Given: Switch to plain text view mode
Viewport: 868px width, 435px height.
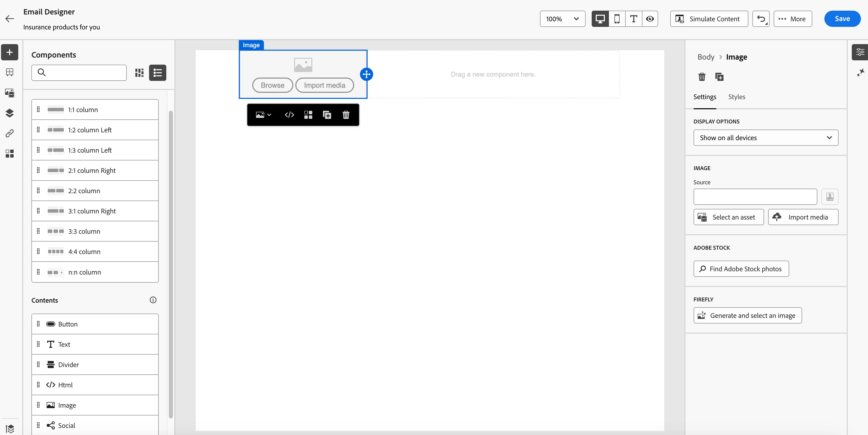Looking at the screenshot, I should tap(634, 19).
